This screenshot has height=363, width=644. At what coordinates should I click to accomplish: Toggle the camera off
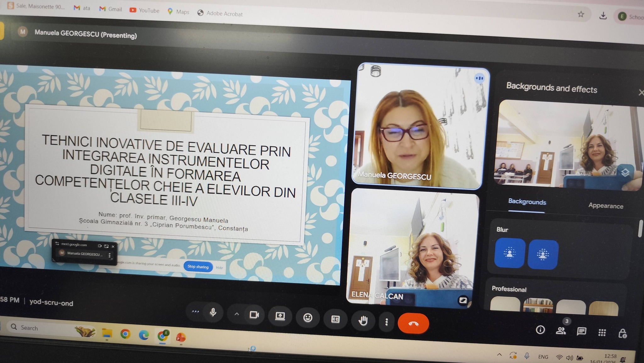[254, 315]
